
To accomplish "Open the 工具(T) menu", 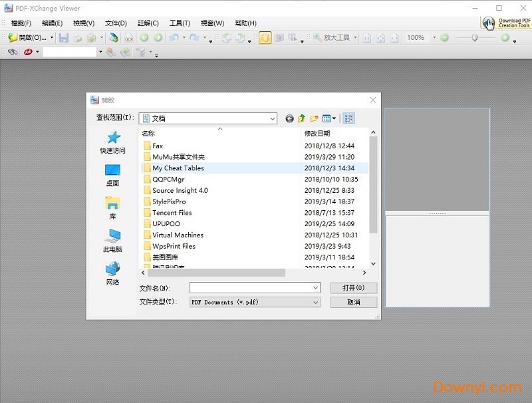I will pyautogui.click(x=180, y=23).
